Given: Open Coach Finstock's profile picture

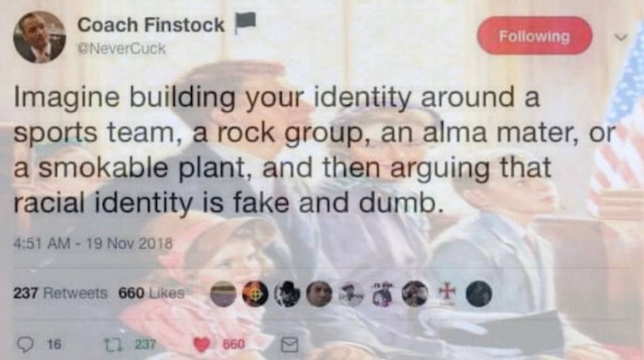Looking at the screenshot, I should click(40, 37).
